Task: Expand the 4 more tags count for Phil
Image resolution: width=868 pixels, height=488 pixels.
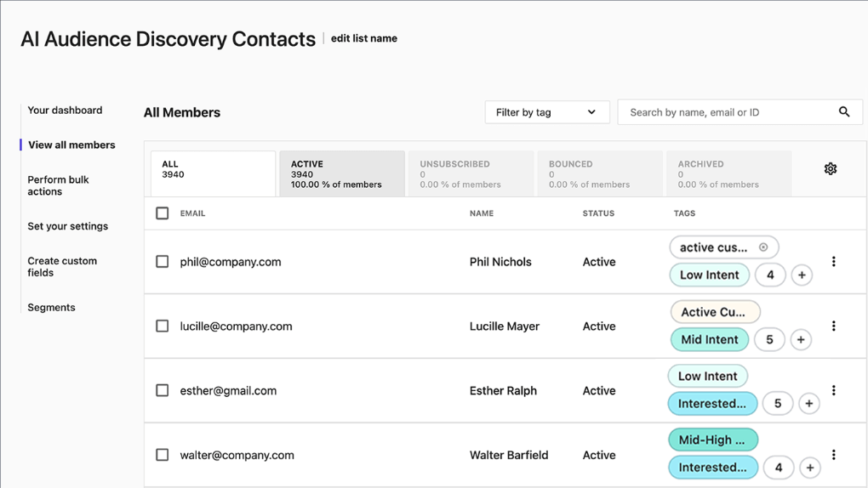Action: (770, 275)
